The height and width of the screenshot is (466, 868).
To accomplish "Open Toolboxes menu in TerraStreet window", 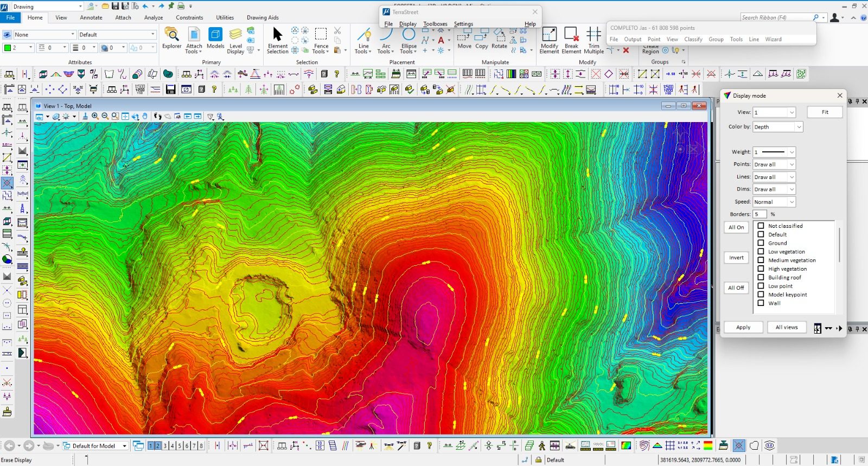I will tap(435, 24).
